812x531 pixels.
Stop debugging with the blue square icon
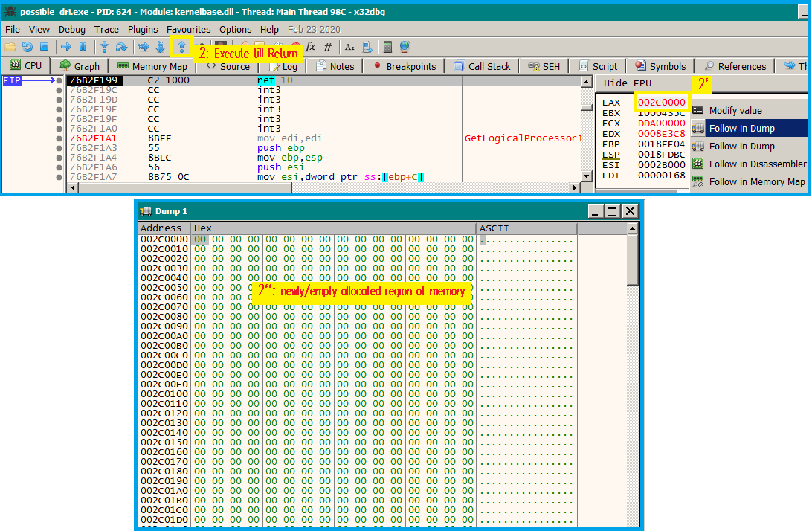coord(44,47)
